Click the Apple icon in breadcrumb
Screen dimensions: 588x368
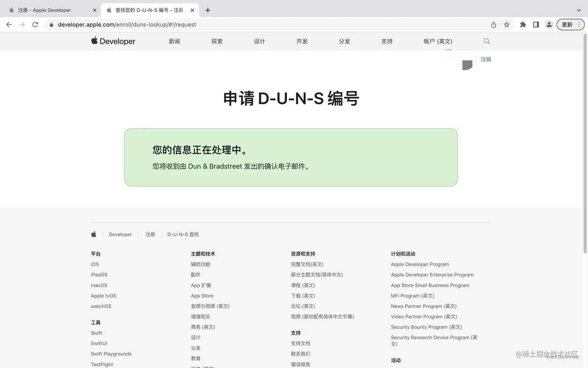pyautogui.click(x=94, y=234)
